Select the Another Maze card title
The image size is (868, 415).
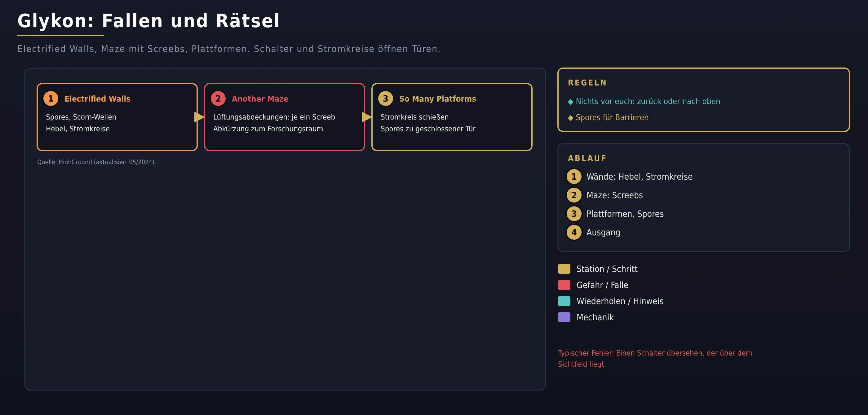[x=260, y=98]
